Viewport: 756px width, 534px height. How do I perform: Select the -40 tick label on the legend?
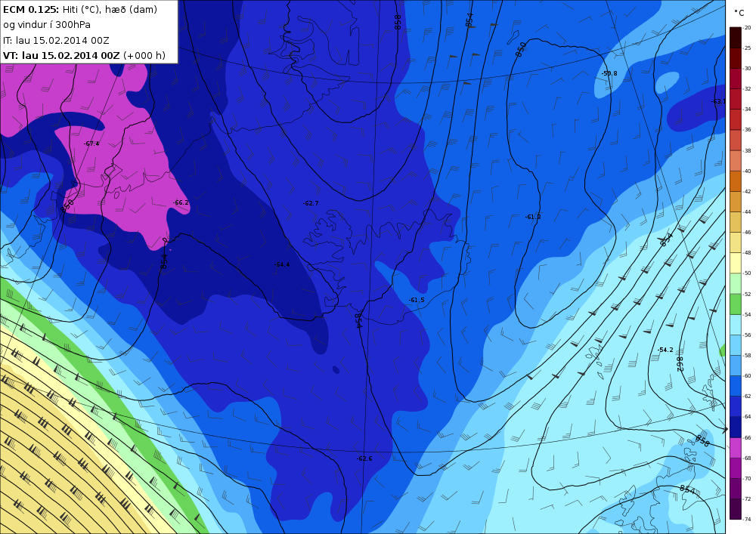point(748,171)
